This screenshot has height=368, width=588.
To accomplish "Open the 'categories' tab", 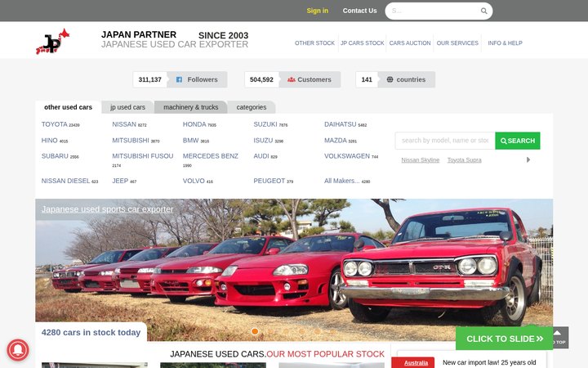I will pos(252,107).
